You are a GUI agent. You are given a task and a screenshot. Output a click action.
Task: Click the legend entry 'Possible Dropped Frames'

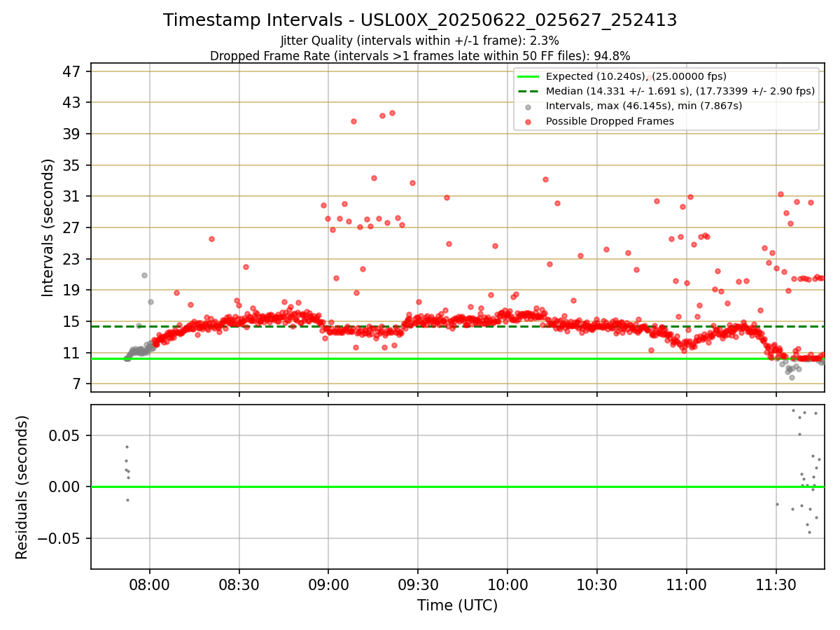click(610, 121)
